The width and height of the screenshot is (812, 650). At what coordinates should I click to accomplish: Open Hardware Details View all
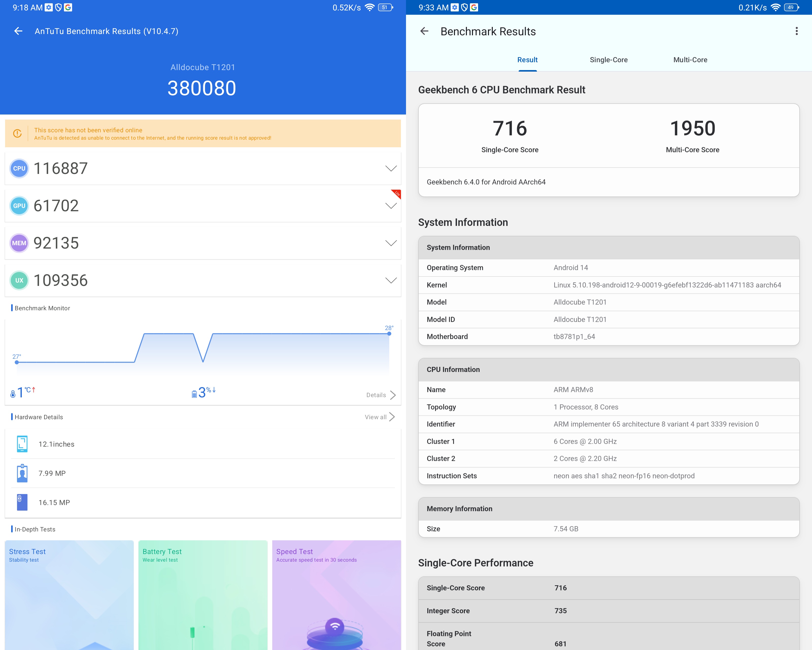click(x=380, y=417)
